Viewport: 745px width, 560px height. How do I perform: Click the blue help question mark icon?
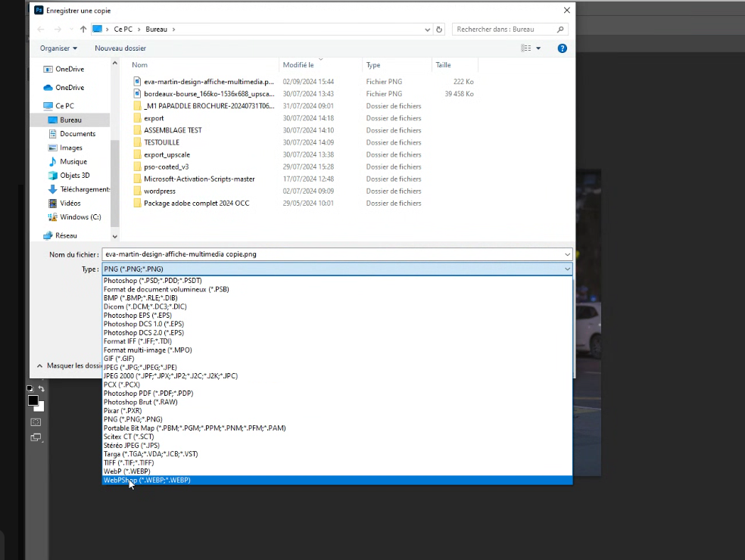tap(562, 48)
